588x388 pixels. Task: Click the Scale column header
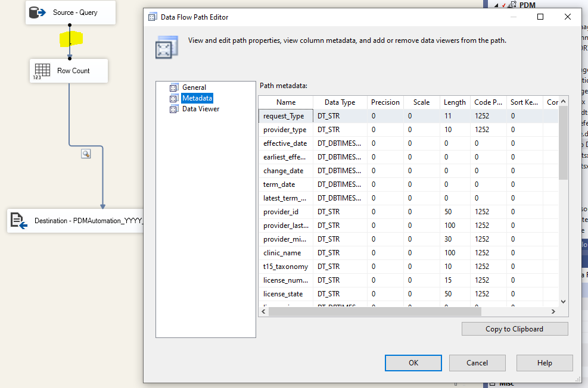pyautogui.click(x=422, y=102)
